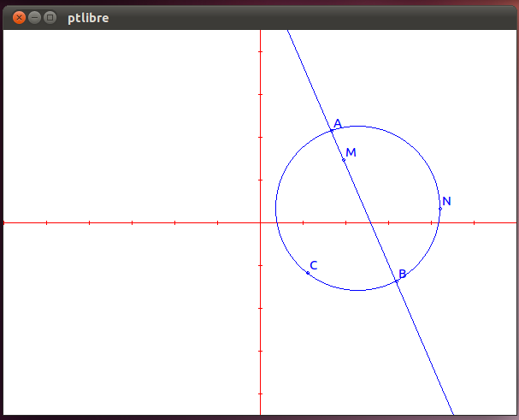This screenshot has height=420, width=519.
Task: Click the label letter N
Action: tap(446, 201)
